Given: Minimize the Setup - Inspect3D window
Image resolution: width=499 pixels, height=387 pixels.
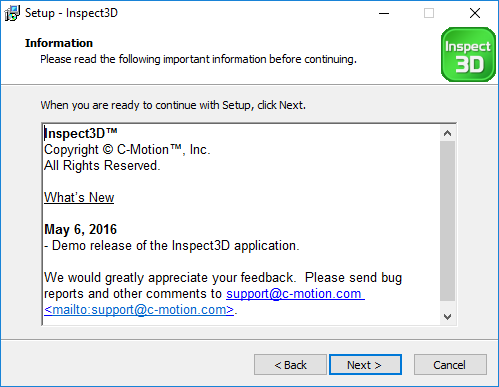Looking at the screenshot, I should tap(384, 13).
